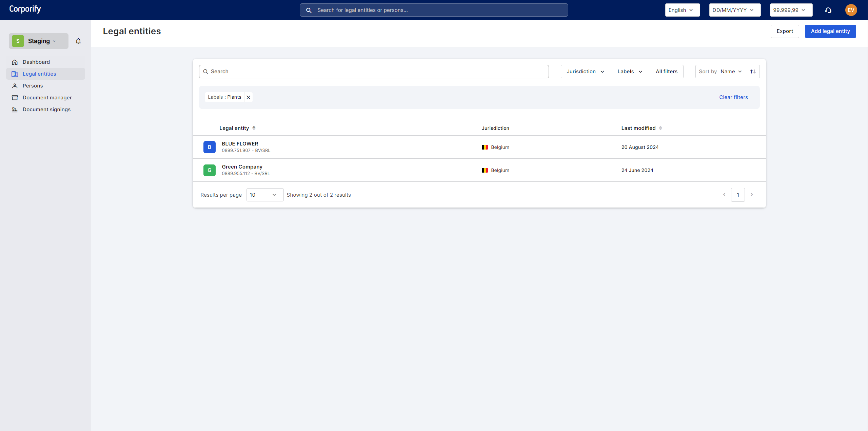868x431 pixels.
Task: Focus the legal entities Search field
Action: point(374,72)
